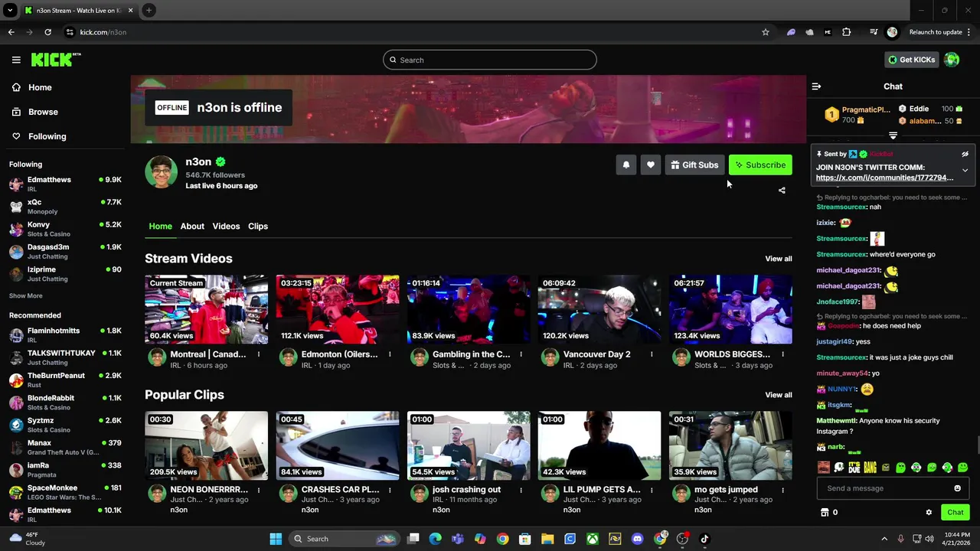Open the hamburger sidebar menu
Image resolution: width=980 pixels, height=551 pixels.
pyautogui.click(x=16, y=60)
